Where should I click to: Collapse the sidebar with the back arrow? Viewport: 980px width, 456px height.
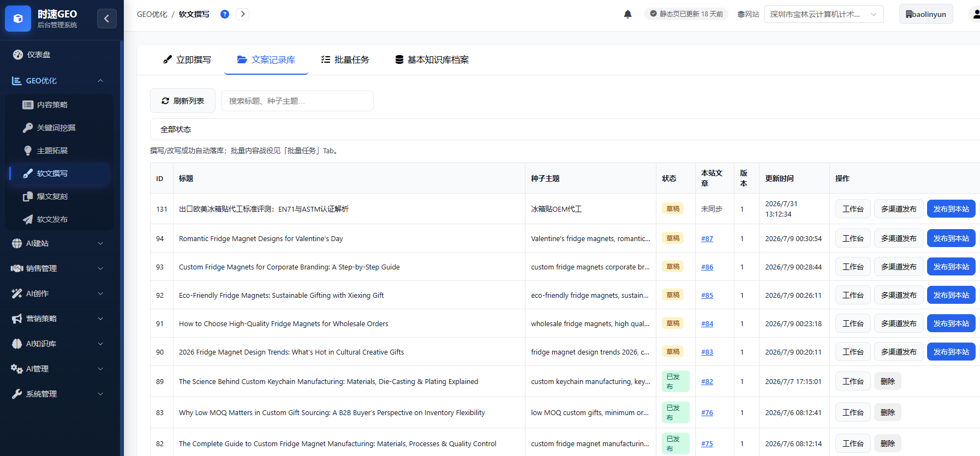[x=107, y=19]
